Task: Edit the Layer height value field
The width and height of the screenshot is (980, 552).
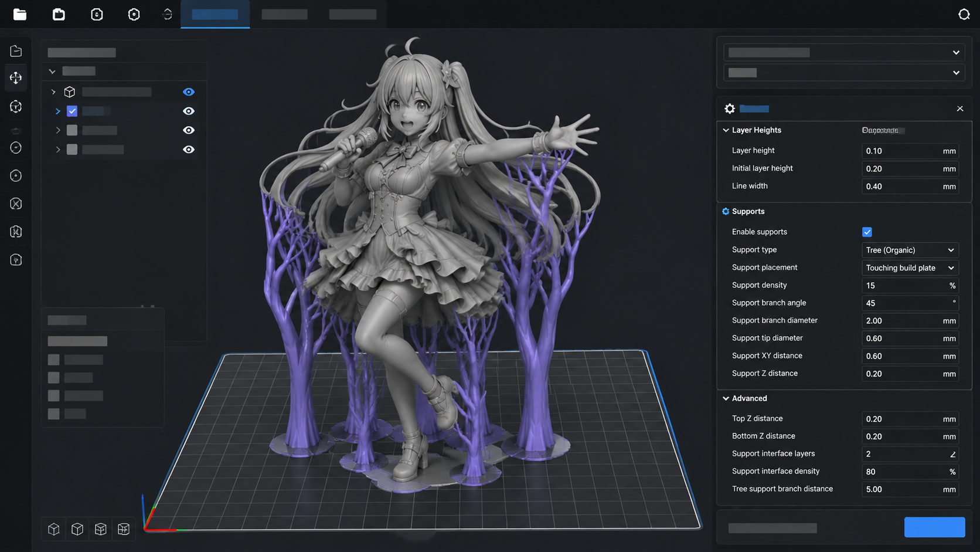Action: [x=910, y=151]
